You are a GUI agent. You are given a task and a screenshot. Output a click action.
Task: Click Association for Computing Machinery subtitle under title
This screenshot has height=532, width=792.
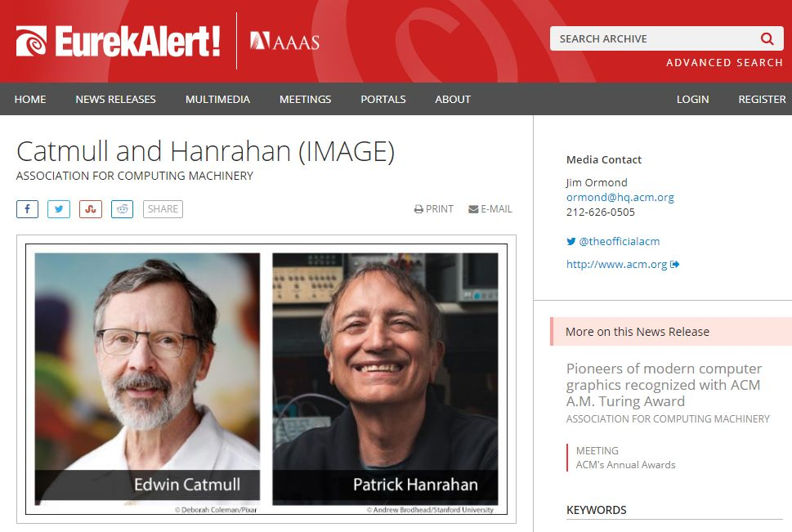point(134,176)
